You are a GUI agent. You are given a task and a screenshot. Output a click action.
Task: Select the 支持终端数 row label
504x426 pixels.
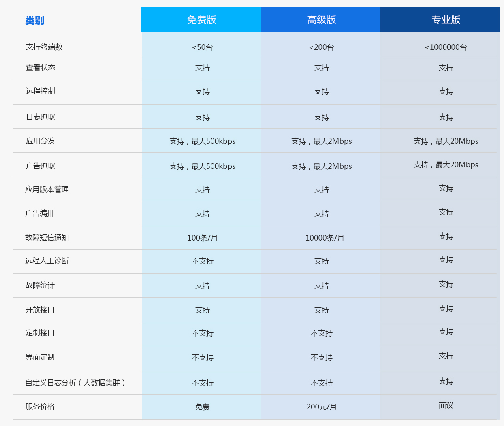pos(44,47)
